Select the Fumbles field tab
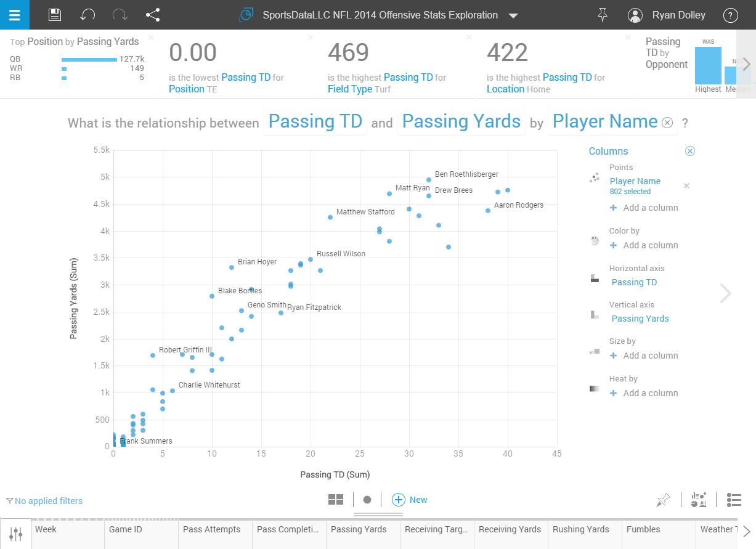This screenshot has height=549, width=756. click(x=643, y=530)
